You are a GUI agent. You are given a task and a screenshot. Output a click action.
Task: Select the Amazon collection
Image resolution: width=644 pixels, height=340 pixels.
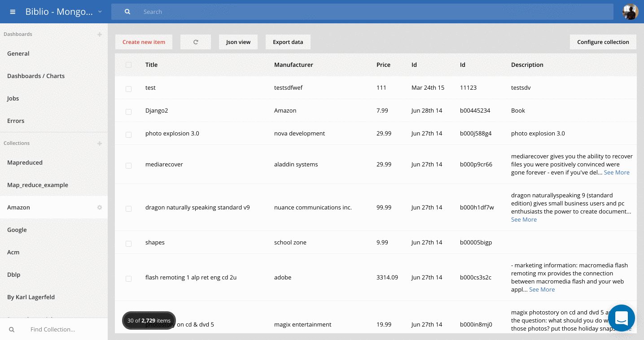click(x=54, y=207)
